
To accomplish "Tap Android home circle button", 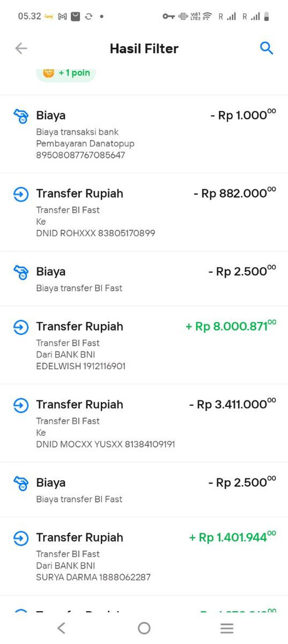I will [x=144, y=628].
